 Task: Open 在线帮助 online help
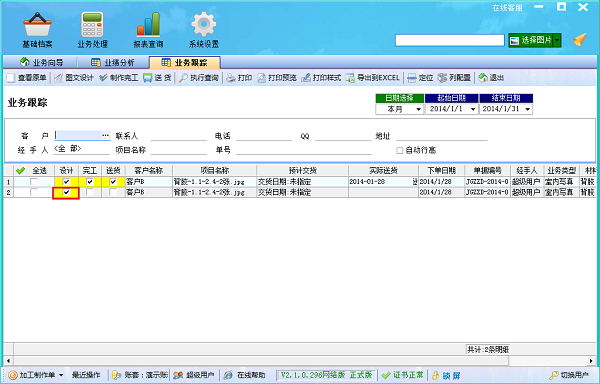click(245, 375)
